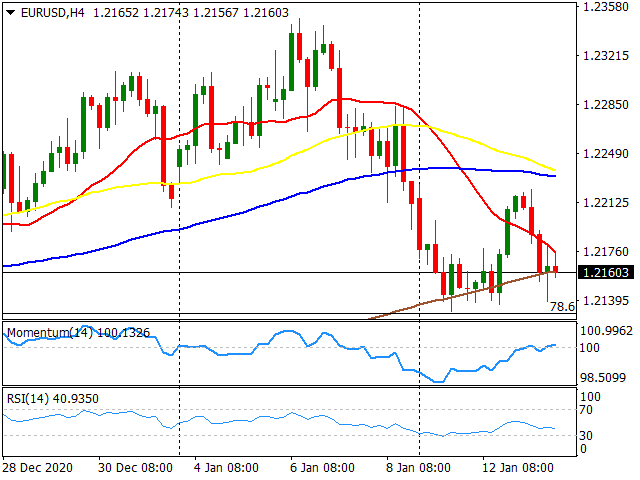The height and width of the screenshot is (480, 640).
Task: Click the current price tag 1.21603
Action: pyautogui.click(x=606, y=272)
